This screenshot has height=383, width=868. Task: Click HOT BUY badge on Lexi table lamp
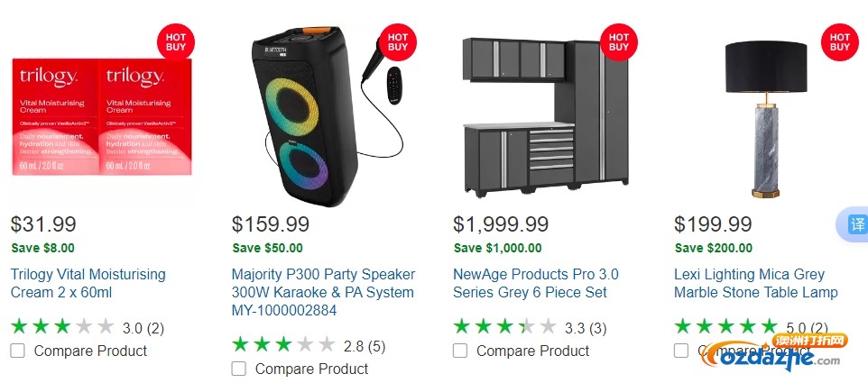point(840,42)
